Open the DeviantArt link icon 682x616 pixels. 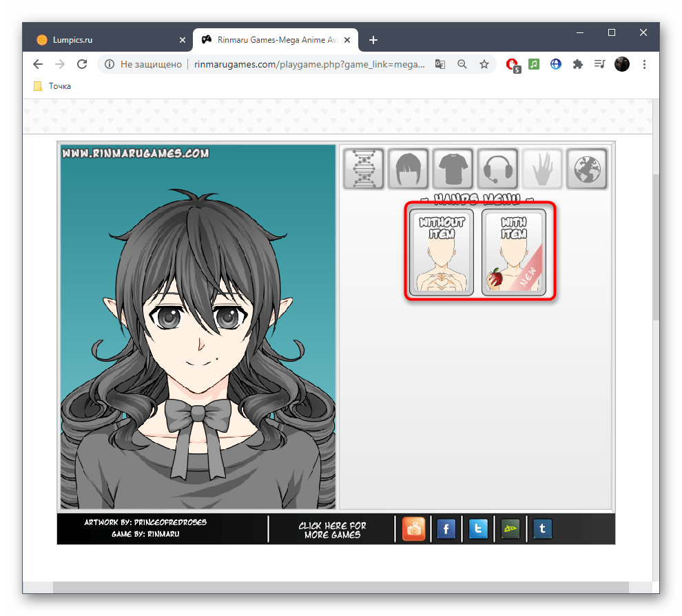tap(510, 528)
